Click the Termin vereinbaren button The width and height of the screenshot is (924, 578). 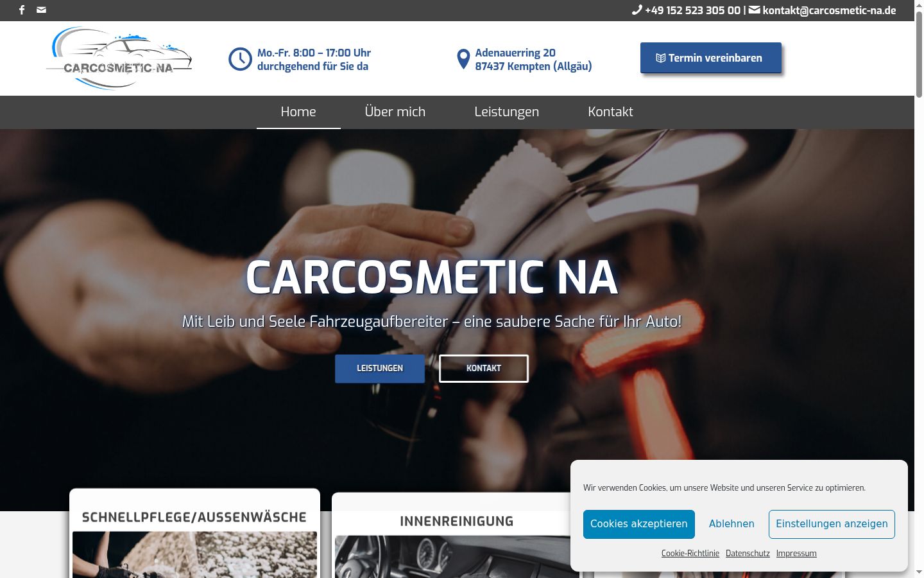(711, 58)
